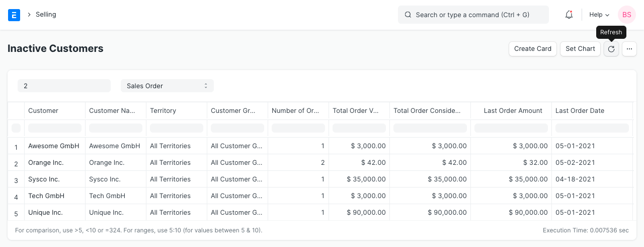Click the Create Card button
This screenshot has width=644, height=247.
click(533, 49)
